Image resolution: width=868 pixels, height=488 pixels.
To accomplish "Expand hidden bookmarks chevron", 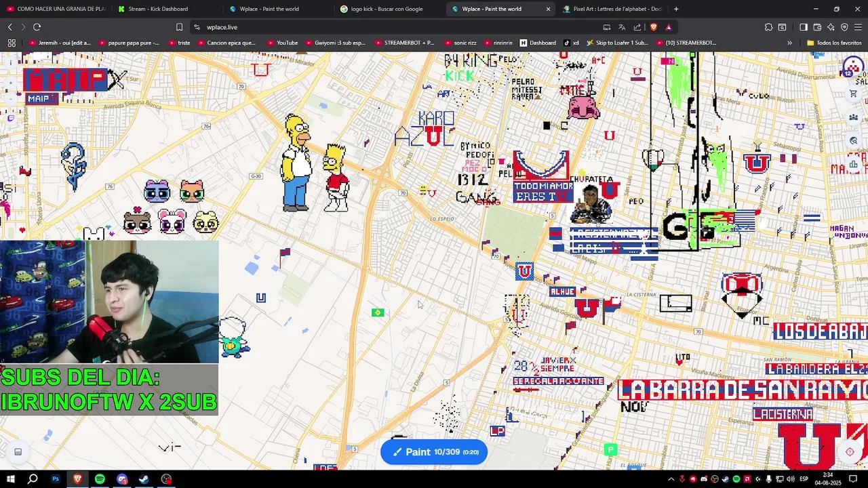I will click(x=789, y=43).
